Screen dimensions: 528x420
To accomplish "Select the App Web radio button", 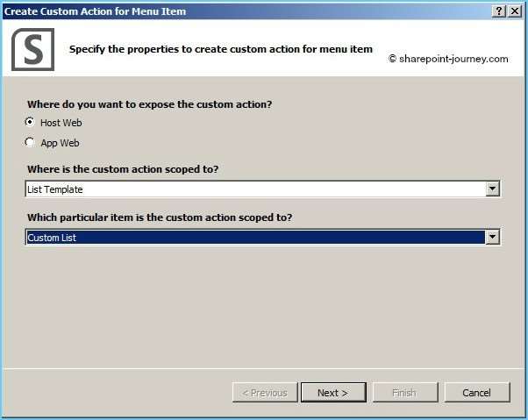I will tap(30, 142).
